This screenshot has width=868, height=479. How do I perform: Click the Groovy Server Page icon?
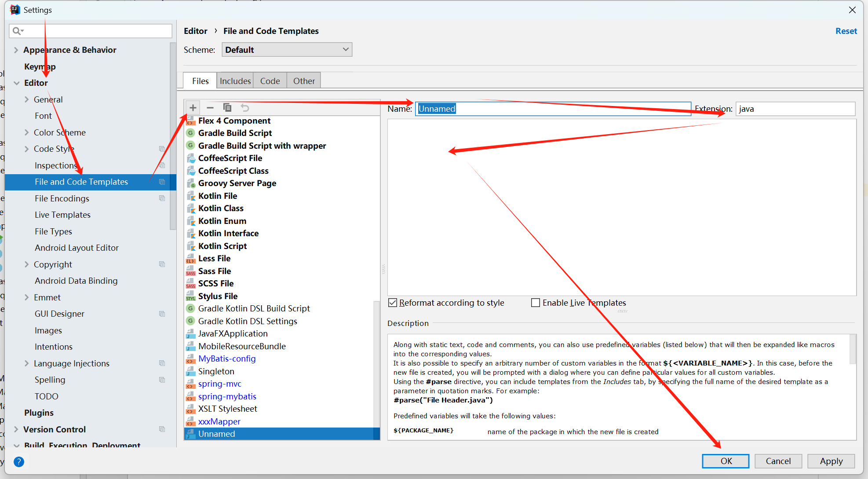pyautogui.click(x=191, y=183)
